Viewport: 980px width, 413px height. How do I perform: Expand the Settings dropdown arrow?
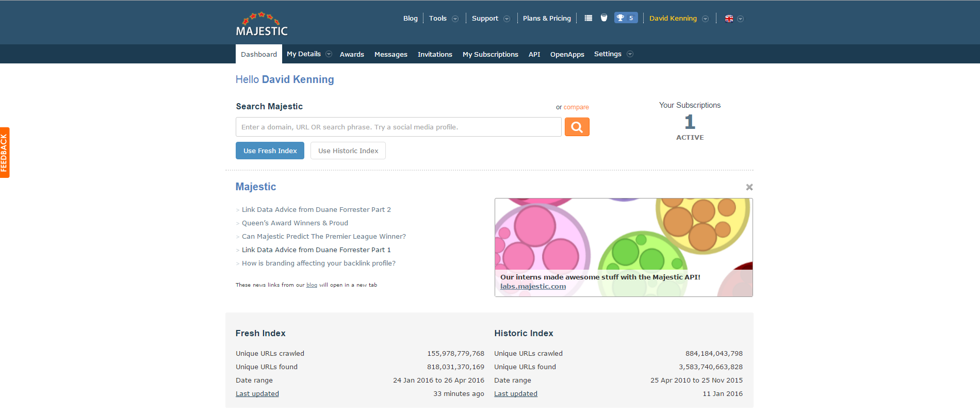click(x=630, y=54)
